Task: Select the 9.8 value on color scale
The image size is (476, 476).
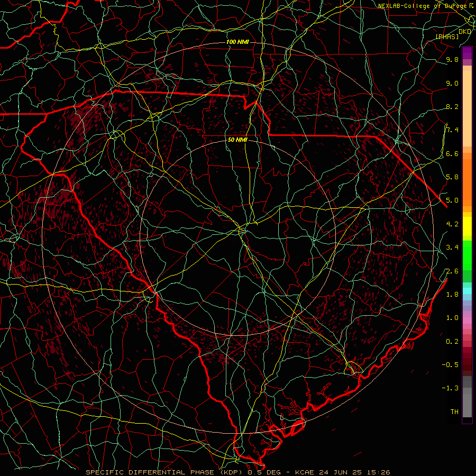Action: (x=452, y=59)
